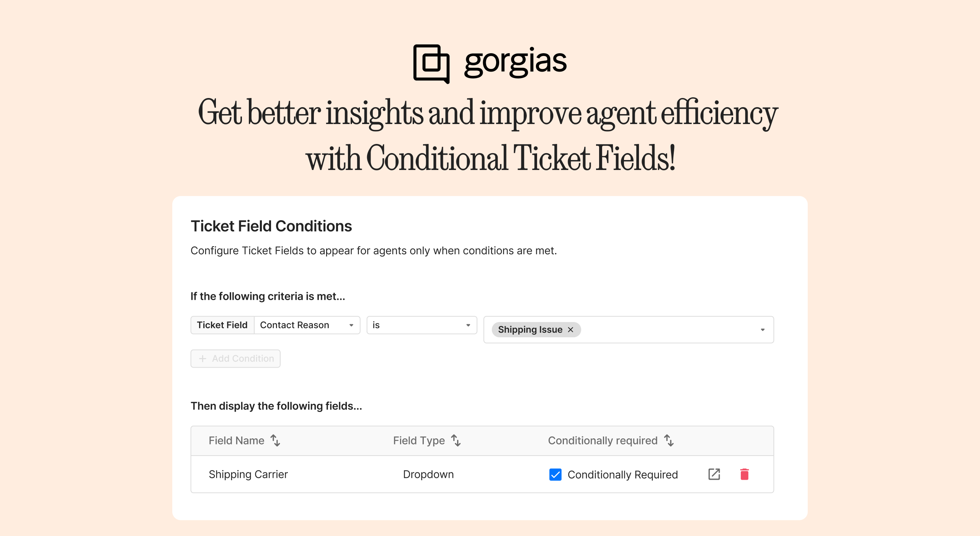980x536 pixels.
Task: Click the Add Condition button
Action: 236,358
